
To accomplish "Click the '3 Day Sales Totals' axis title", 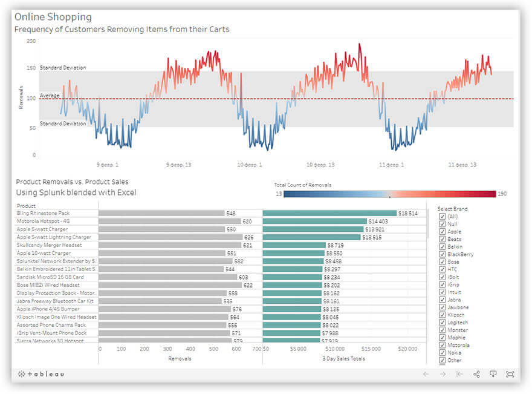I will [x=344, y=359].
